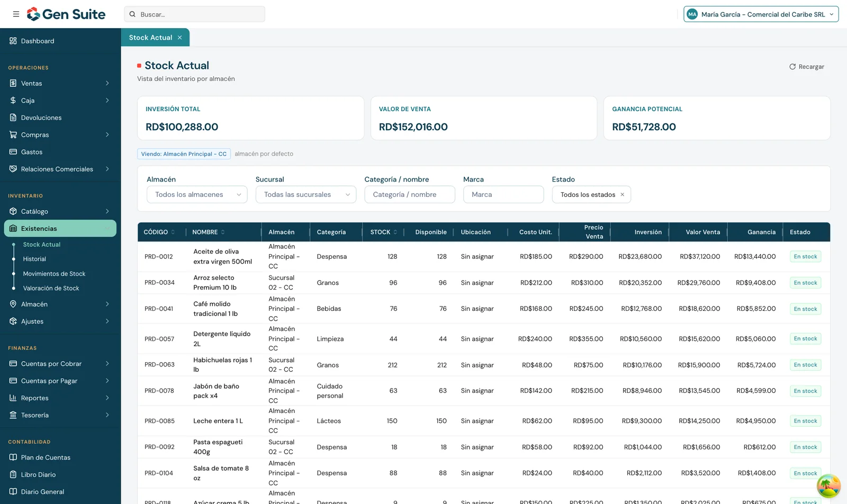Click the En stock badge for PRD-0012

pyautogui.click(x=805, y=257)
